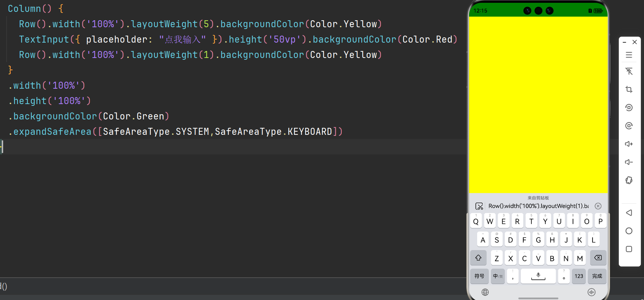
Task: Click the shake device icon
Action: tap(629, 180)
